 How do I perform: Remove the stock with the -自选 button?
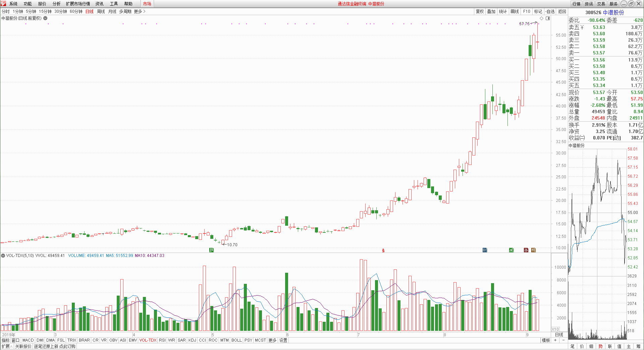point(550,11)
